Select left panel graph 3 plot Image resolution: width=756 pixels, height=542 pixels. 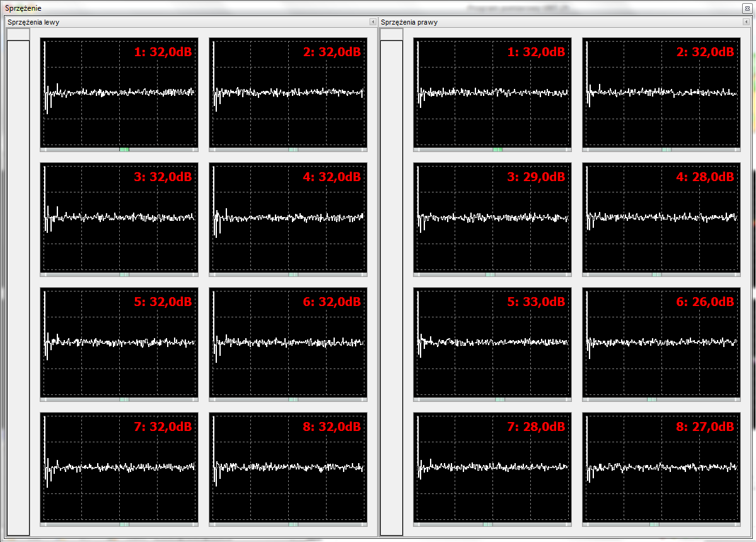[119, 218]
